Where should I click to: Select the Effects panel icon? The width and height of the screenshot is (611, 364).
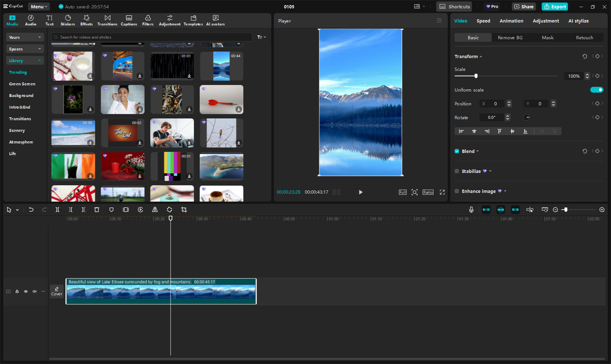tap(86, 20)
